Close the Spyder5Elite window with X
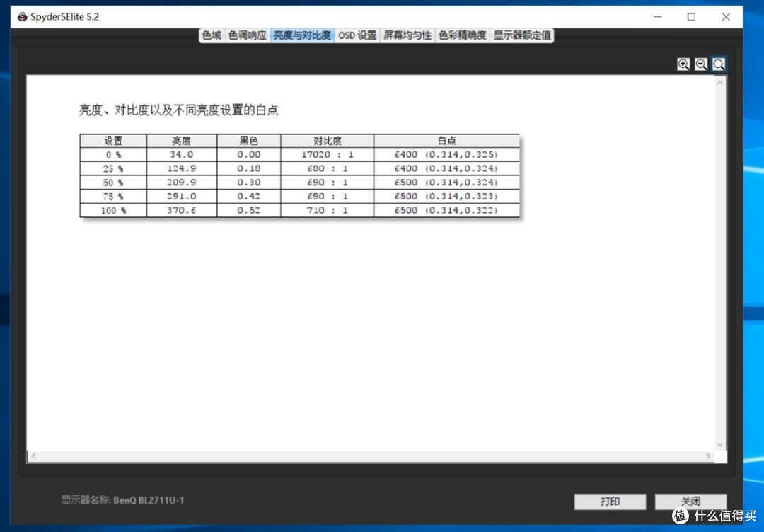 (x=726, y=17)
